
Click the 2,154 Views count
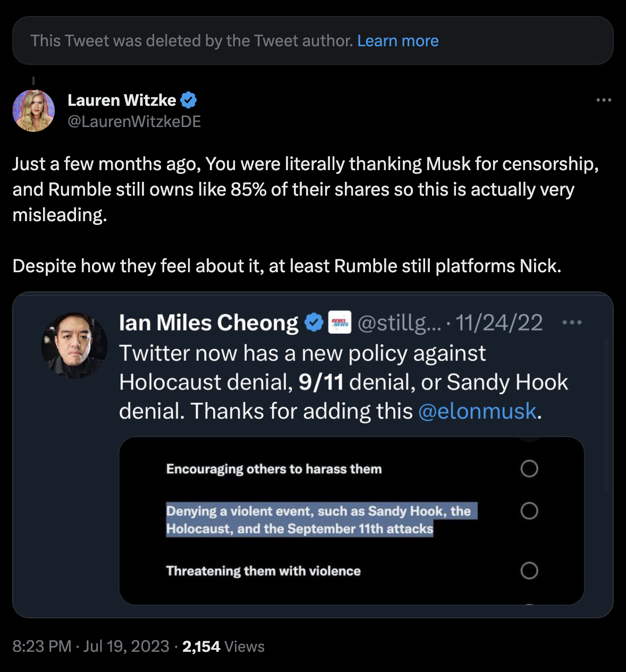click(223, 646)
